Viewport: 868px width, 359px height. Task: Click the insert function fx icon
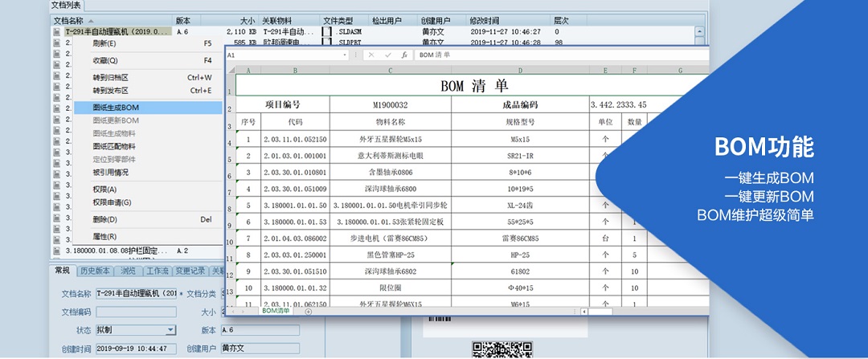pos(404,55)
